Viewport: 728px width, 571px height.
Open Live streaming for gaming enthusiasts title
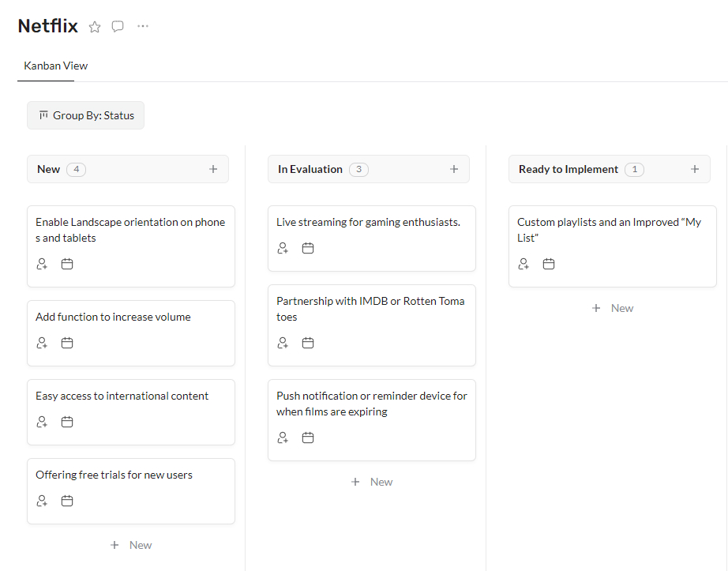[x=368, y=222]
